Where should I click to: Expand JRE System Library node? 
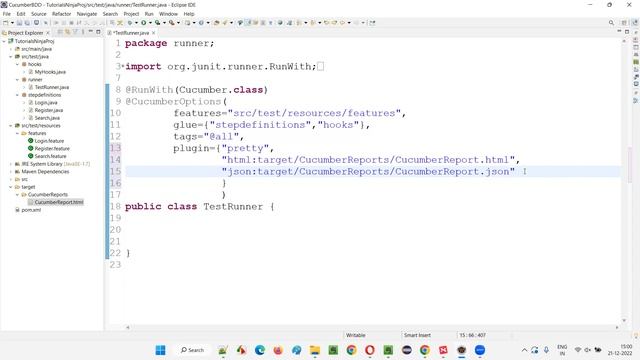tap(11, 164)
